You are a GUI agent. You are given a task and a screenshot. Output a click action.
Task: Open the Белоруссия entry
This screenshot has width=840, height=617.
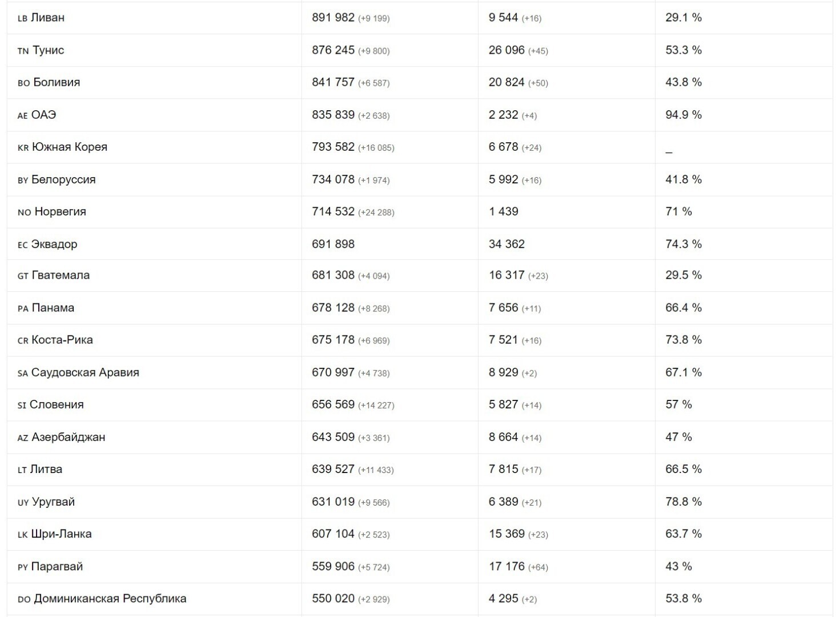tap(63, 179)
